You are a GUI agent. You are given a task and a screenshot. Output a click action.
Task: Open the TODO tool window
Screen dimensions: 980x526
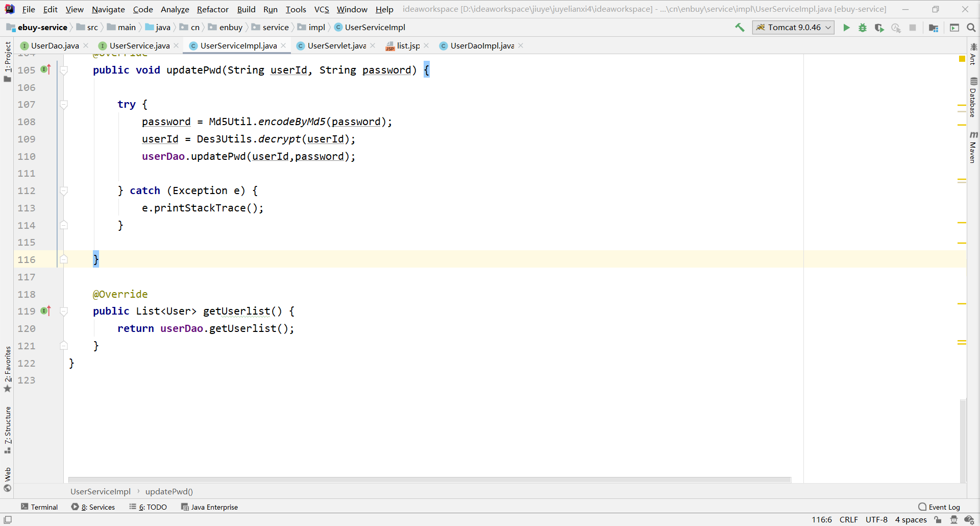148,507
